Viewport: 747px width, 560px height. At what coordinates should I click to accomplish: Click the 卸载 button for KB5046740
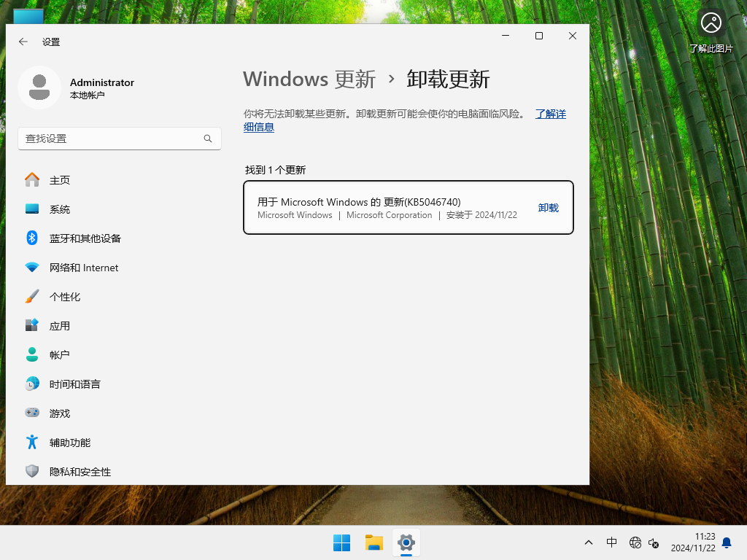[x=548, y=207]
